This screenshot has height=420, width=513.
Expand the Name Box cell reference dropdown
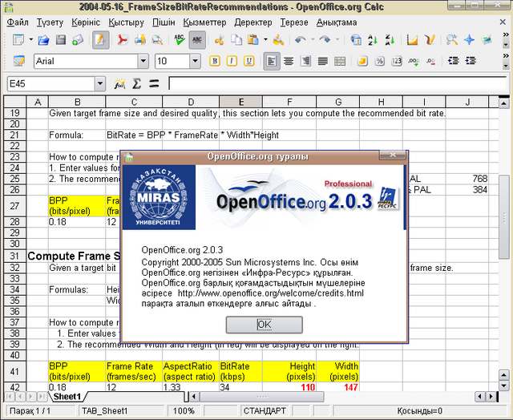pyautogui.click(x=99, y=83)
